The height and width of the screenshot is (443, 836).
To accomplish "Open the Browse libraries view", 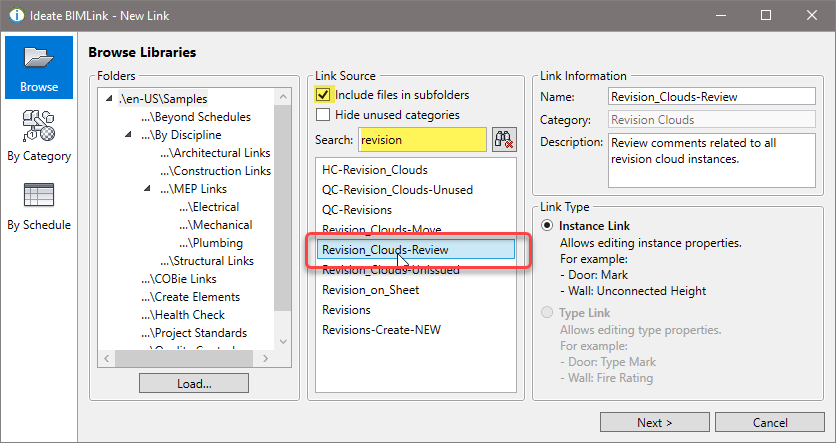I will point(39,68).
